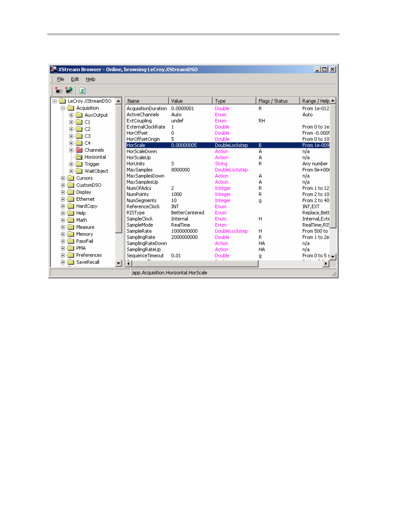
Task: Expand the C3 channel node
Action: click(x=71, y=136)
